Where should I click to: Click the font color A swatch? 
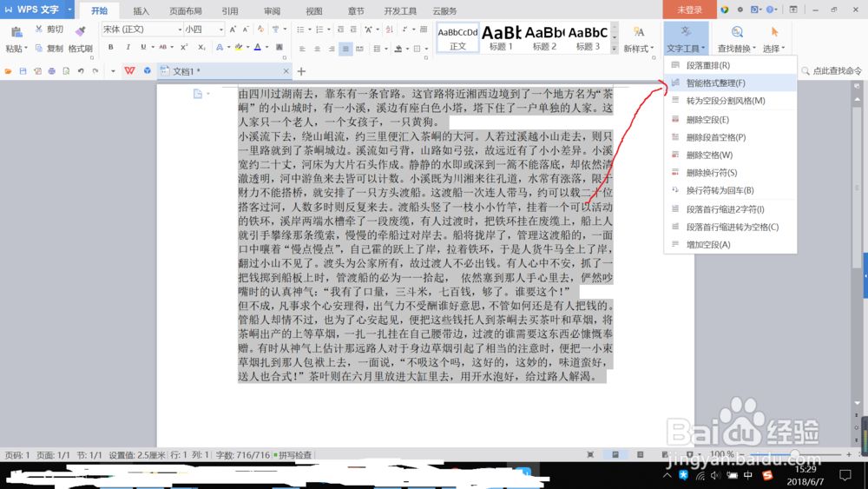(x=258, y=48)
